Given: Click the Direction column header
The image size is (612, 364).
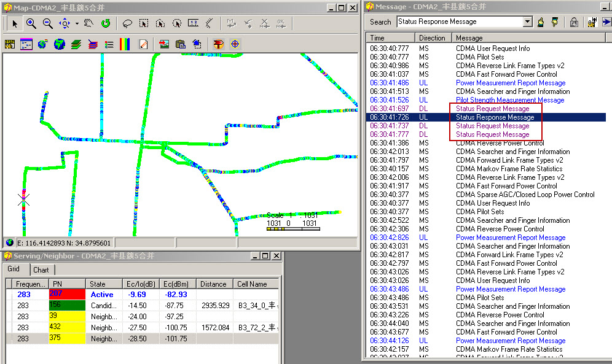Looking at the screenshot, I should 432,38.
